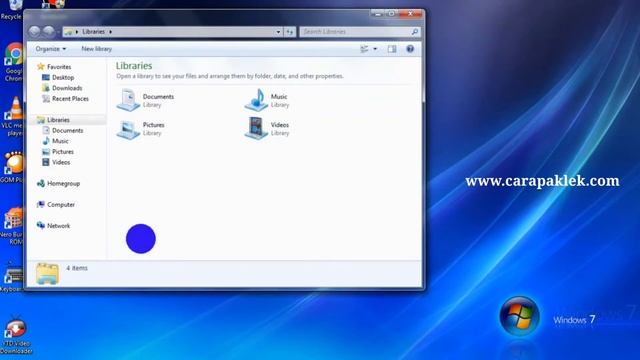
Task: Click the '4 items' status text
Action: (77, 268)
